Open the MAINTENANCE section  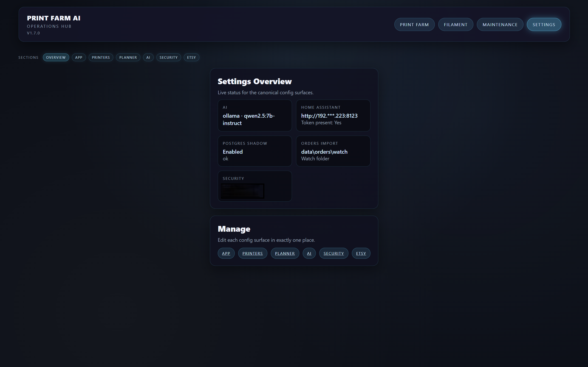[x=500, y=24]
